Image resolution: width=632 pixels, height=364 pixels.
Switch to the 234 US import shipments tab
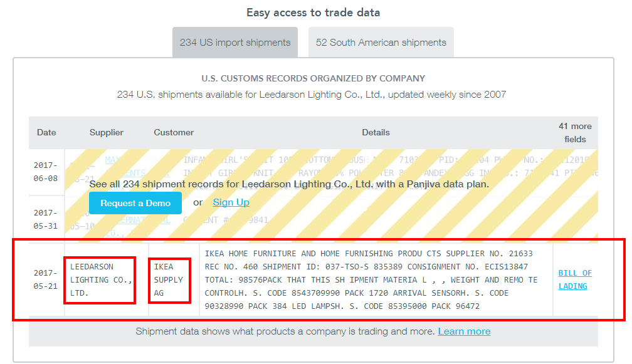point(235,43)
